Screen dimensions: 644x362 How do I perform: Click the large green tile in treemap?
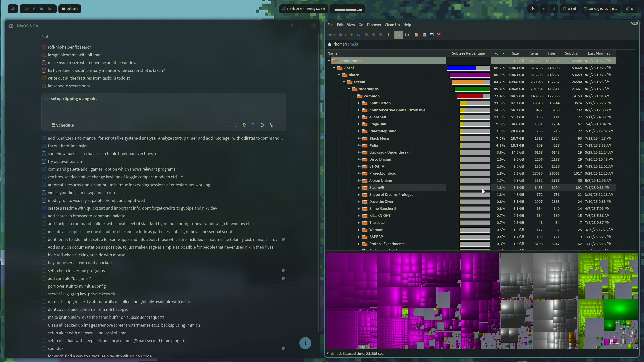coord(620,309)
